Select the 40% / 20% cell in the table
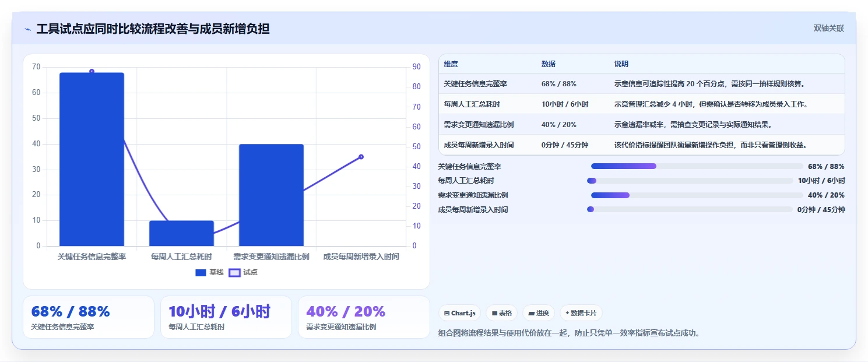The width and height of the screenshot is (868, 362). point(558,125)
